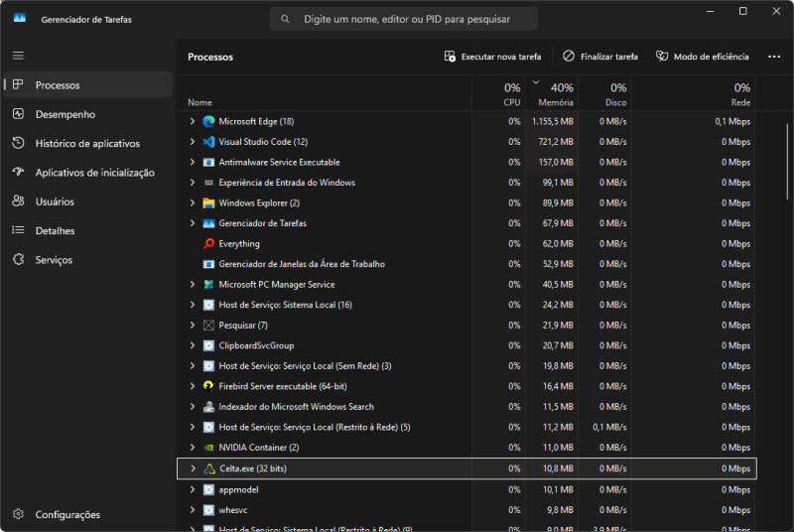This screenshot has height=532, width=794.
Task: Click the Microsoft Edge process icon
Action: (x=208, y=121)
